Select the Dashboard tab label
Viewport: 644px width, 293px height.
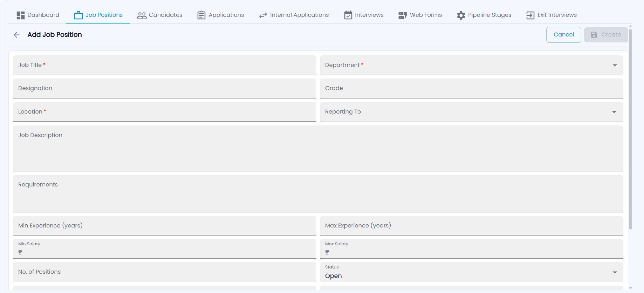click(x=43, y=15)
